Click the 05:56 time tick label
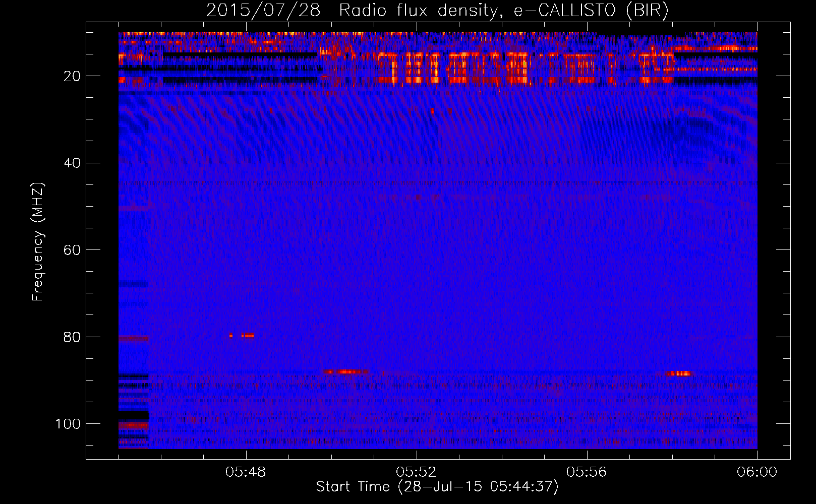Screen dimensions: 816x504 pyautogui.click(x=587, y=472)
